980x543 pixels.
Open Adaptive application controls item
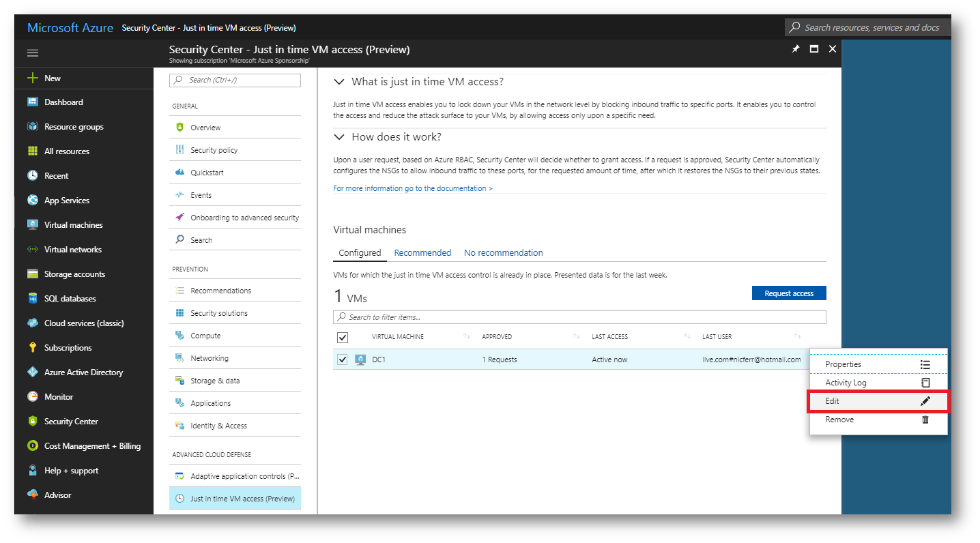coord(235,476)
